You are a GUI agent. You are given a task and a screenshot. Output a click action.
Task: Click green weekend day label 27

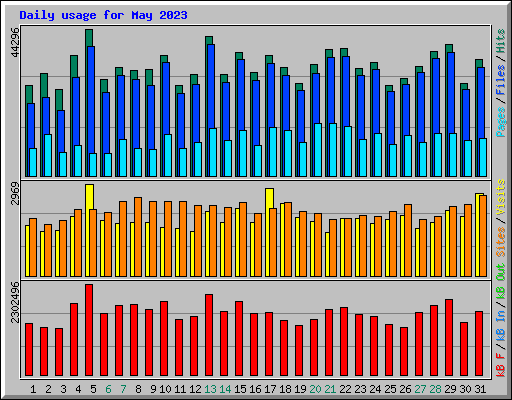420,389
